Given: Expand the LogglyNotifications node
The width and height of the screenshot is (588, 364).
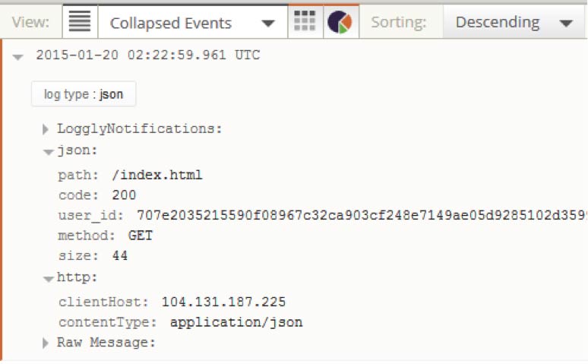Looking at the screenshot, I should [46, 129].
